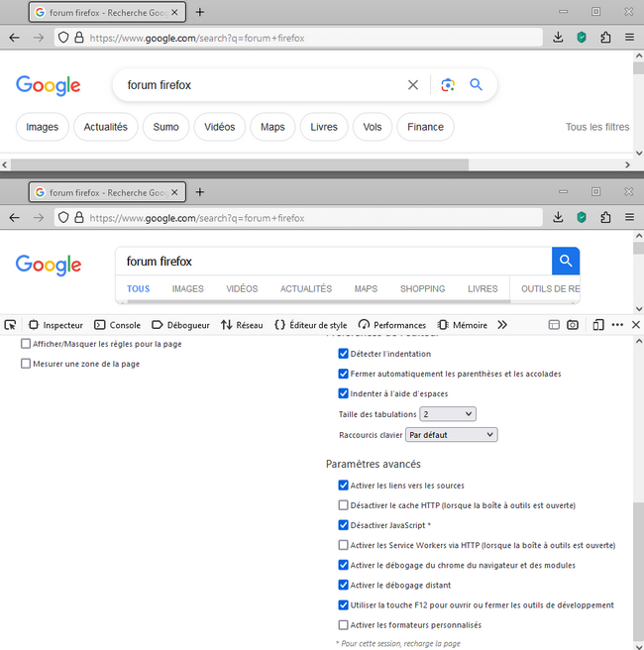Screen dimensions: 644x650
Task: Enable Désactiver le cache HTTP checkbox
Action: (x=343, y=505)
